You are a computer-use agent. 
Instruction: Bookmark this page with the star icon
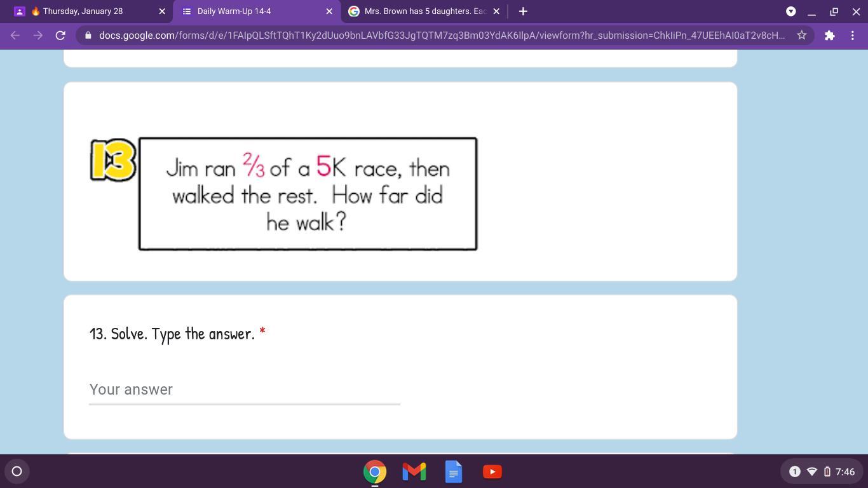click(802, 36)
